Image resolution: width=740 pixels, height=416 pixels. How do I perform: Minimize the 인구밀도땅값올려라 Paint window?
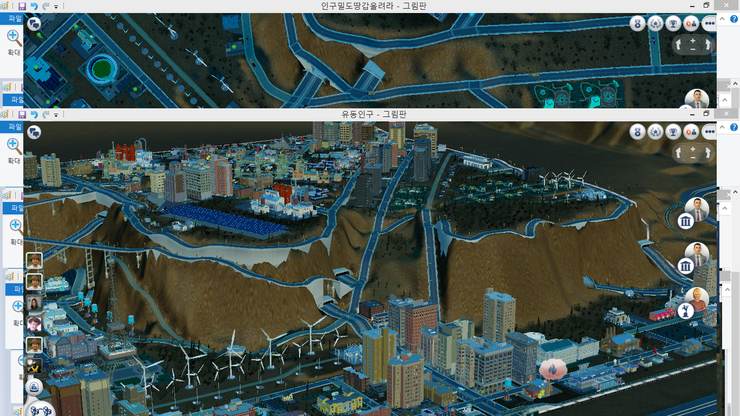[692, 6]
